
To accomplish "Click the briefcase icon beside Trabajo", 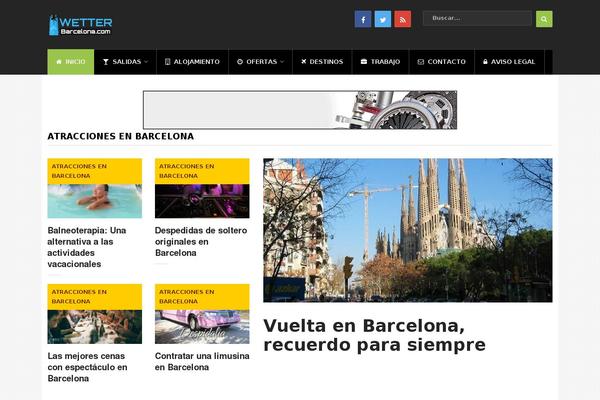I will click(x=364, y=62).
